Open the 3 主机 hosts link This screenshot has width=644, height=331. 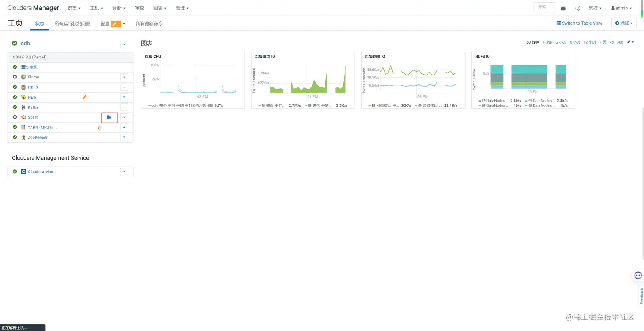coord(32,67)
